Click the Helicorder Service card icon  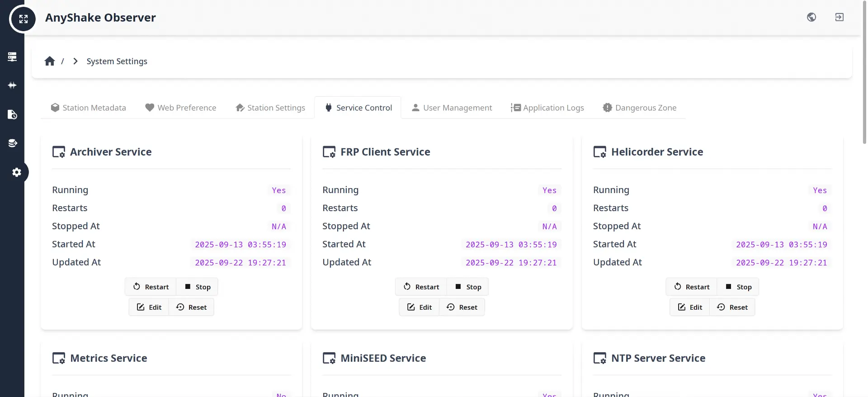click(600, 152)
